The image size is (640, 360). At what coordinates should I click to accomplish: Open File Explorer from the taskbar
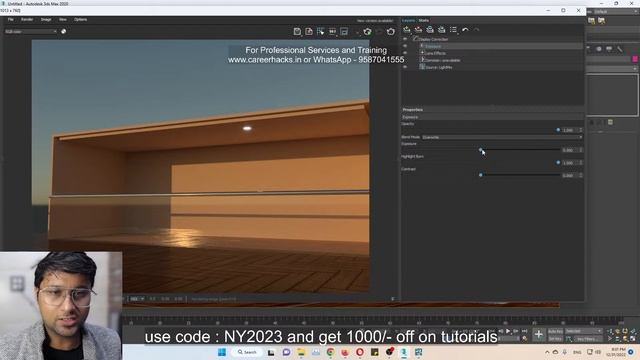coord(301,352)
